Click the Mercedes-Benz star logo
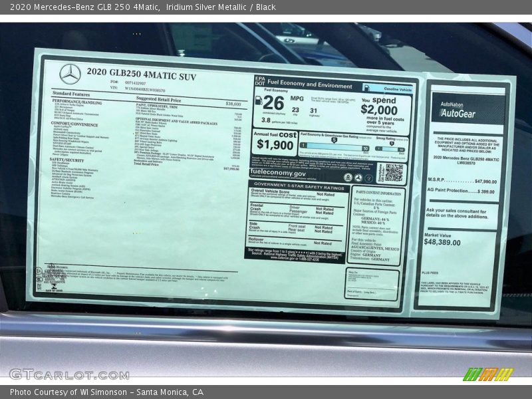 (x=70, y=74)
